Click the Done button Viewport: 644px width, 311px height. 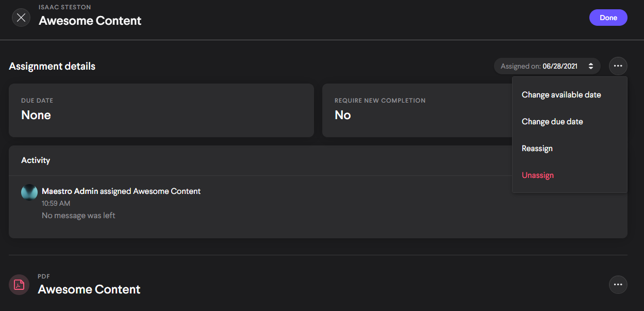[608, 18]
